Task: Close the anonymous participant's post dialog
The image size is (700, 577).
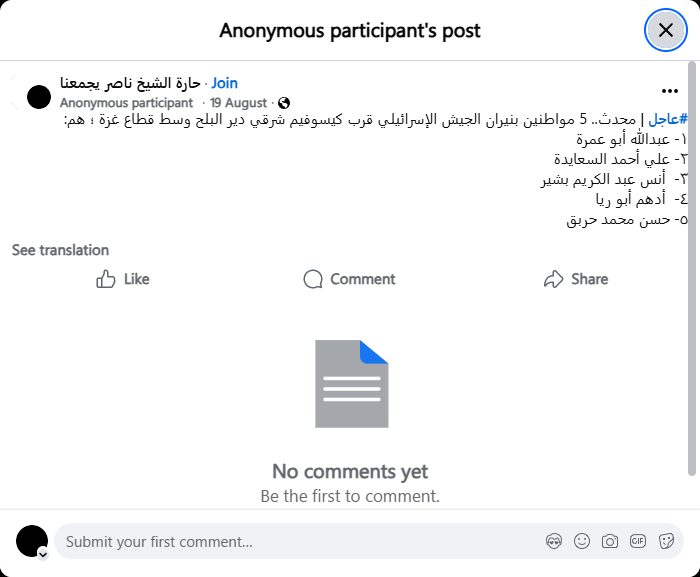Action: pos(666,30)
